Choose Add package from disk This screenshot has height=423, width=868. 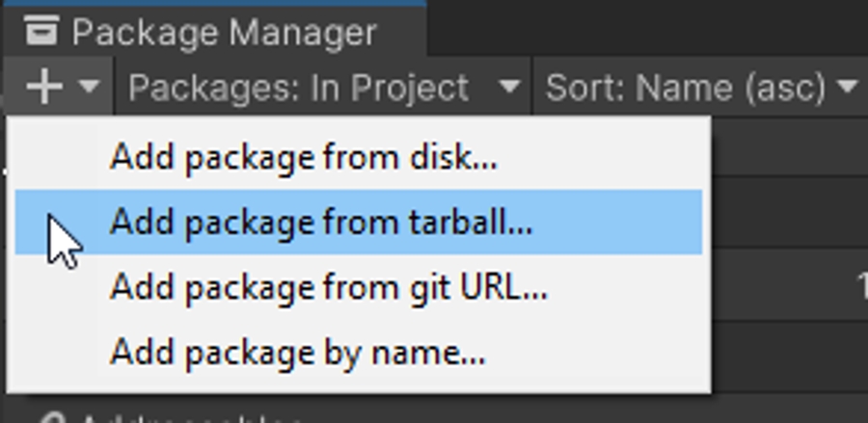(303, 157)
